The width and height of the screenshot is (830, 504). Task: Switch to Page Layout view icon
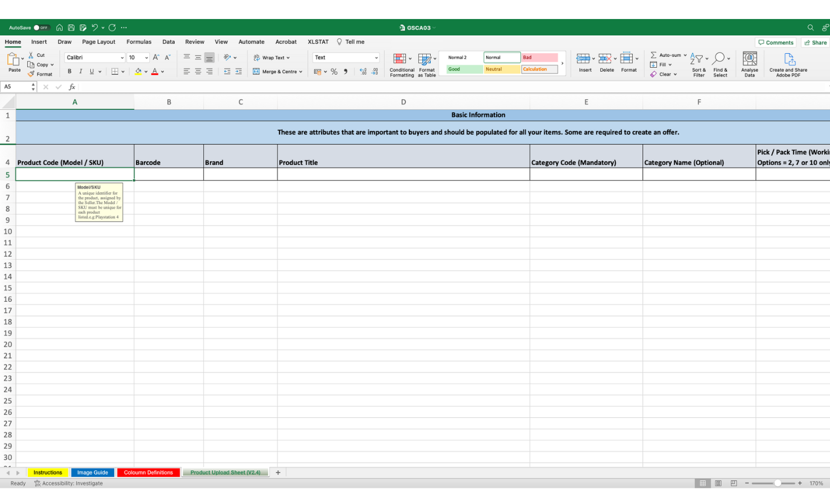(x=718, y=483)
